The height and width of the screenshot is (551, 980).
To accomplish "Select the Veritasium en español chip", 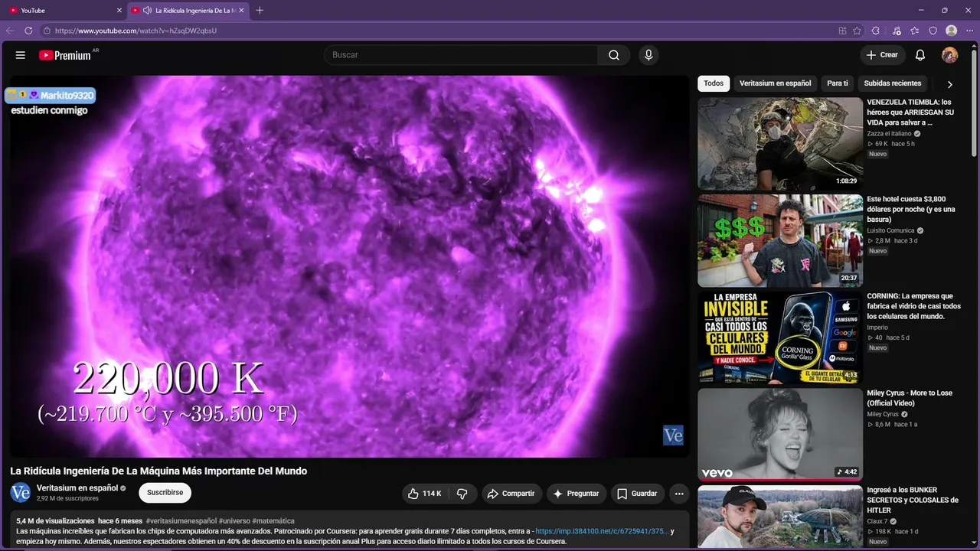I will (x=775, y=83).
